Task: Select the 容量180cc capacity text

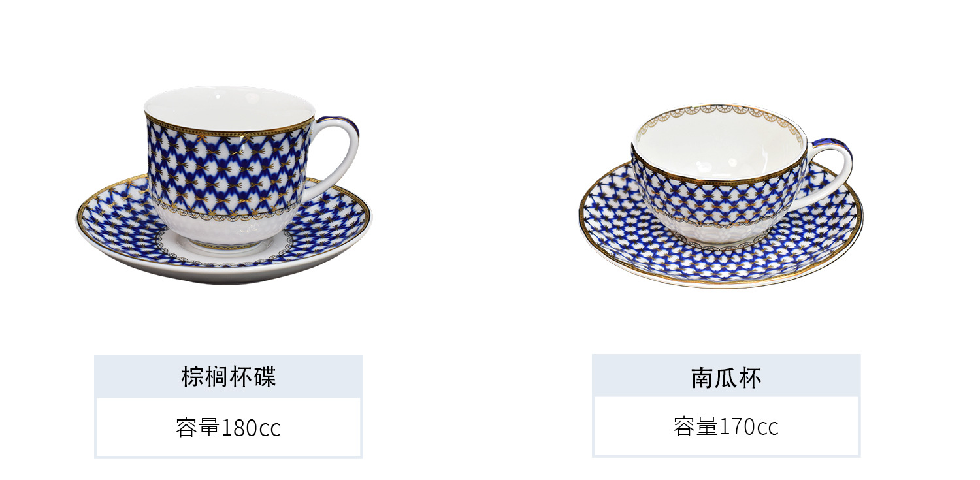Action: 228,428
